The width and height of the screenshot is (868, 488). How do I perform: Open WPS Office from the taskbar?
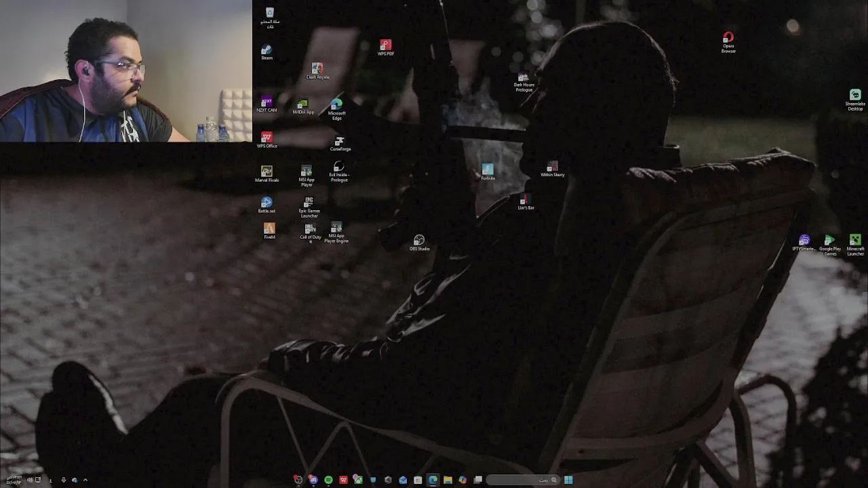[343, 480]
